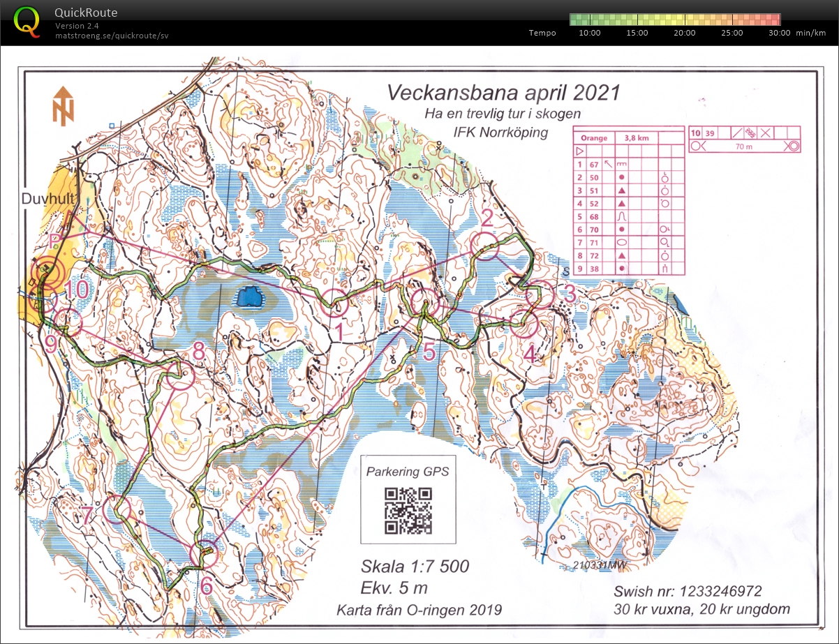This screenshot has width=839, height=644.
Task: Click the tempo color gradient scale
Action: coord(675,20)
